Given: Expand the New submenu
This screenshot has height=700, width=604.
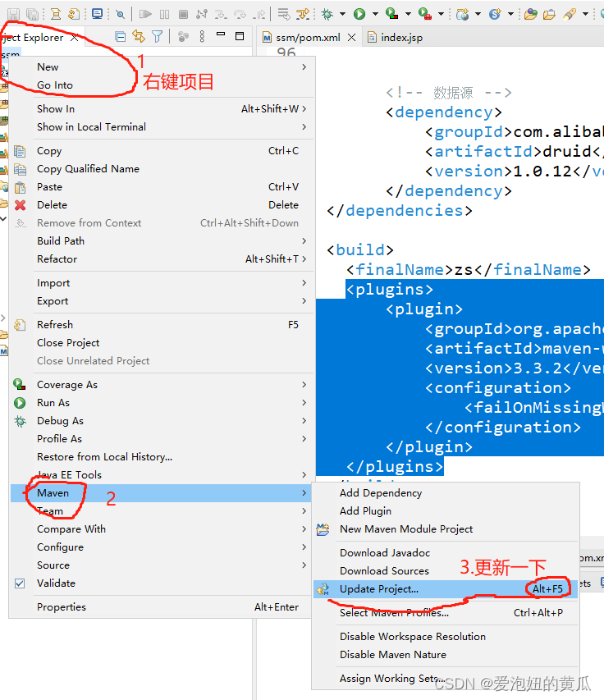Looking at the screenshot, I should click(162, 67).
